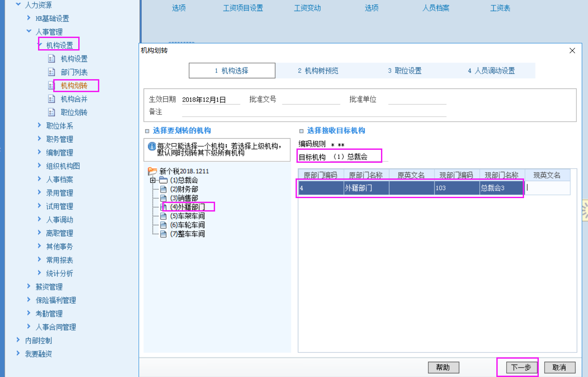
Task: Expand the 薪资管理 chevron
Action: coord(29,287)
